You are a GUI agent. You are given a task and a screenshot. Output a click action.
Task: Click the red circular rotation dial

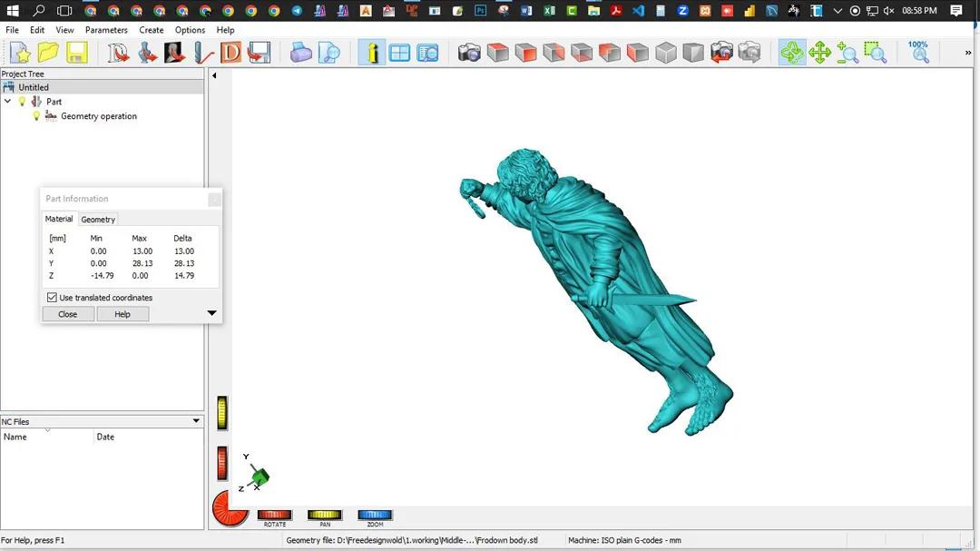230,508
